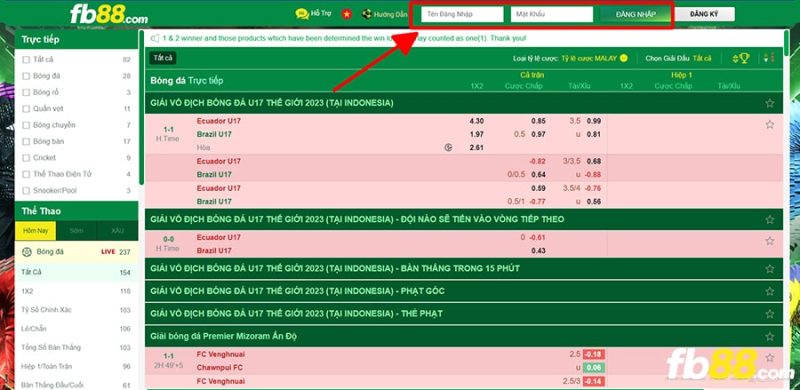This screenshot has width=800, height=390.
Task: Select the Tỷ Số Chính Xác menu item
Action: coord(46,310)
